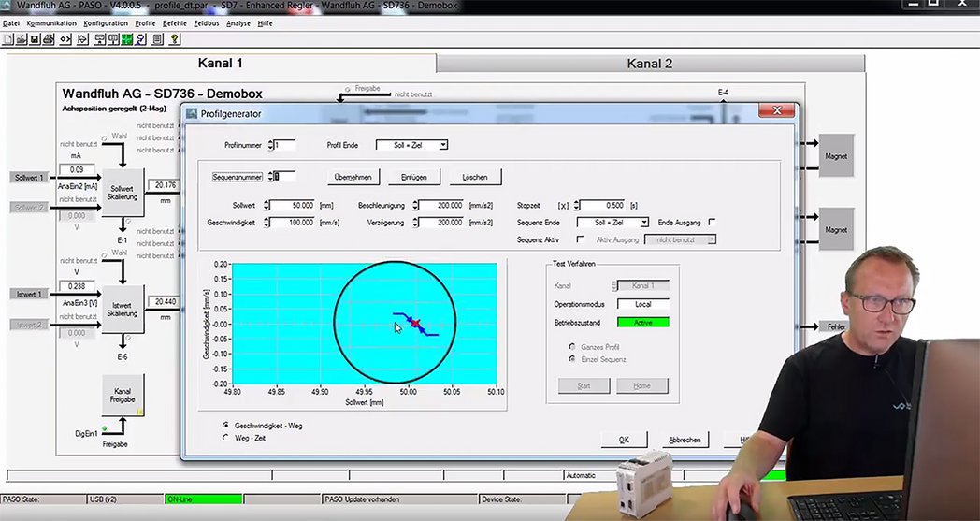Click the Print toolbar icon
Viewport: 980px width, 521px height.
point(48,39)
